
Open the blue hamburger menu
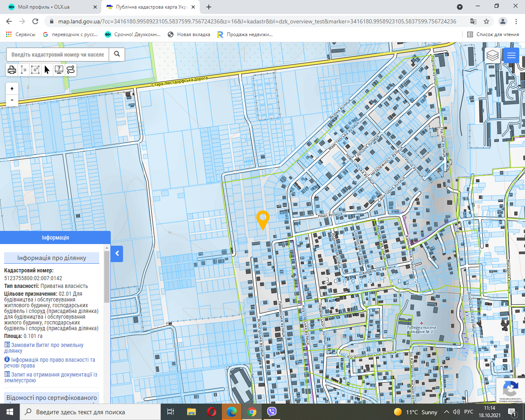[x=511, y=55]
